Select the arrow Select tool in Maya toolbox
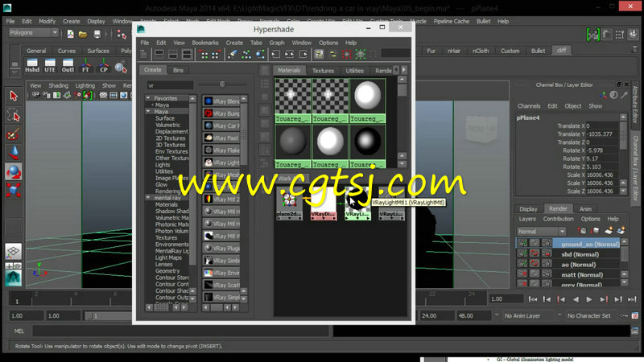The width and height of the screenshot is (644, 362). point(14,96)
